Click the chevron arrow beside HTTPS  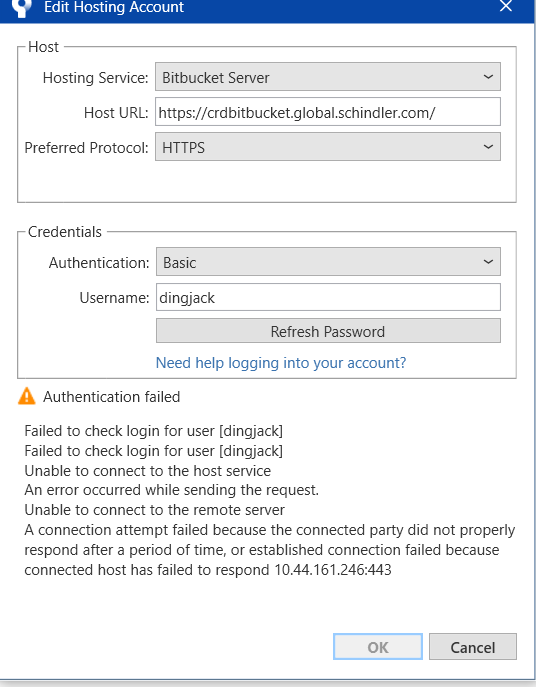(x=488, y=147)
